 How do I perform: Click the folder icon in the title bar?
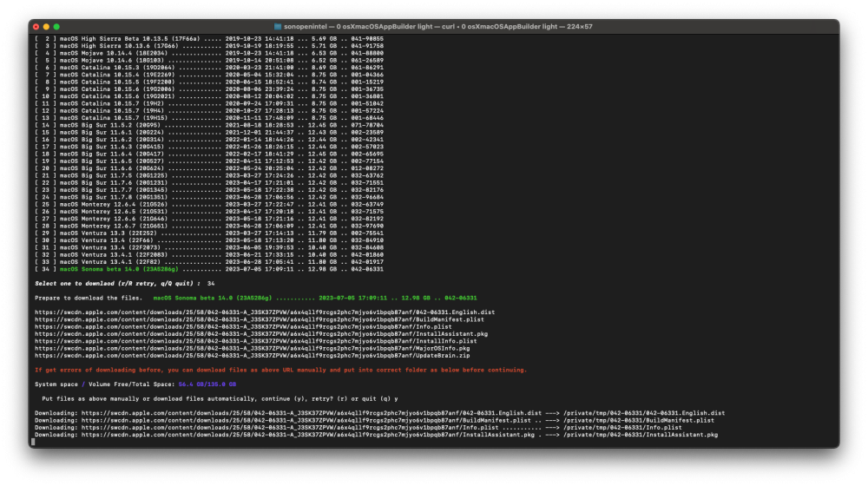(x=278, y=27)
